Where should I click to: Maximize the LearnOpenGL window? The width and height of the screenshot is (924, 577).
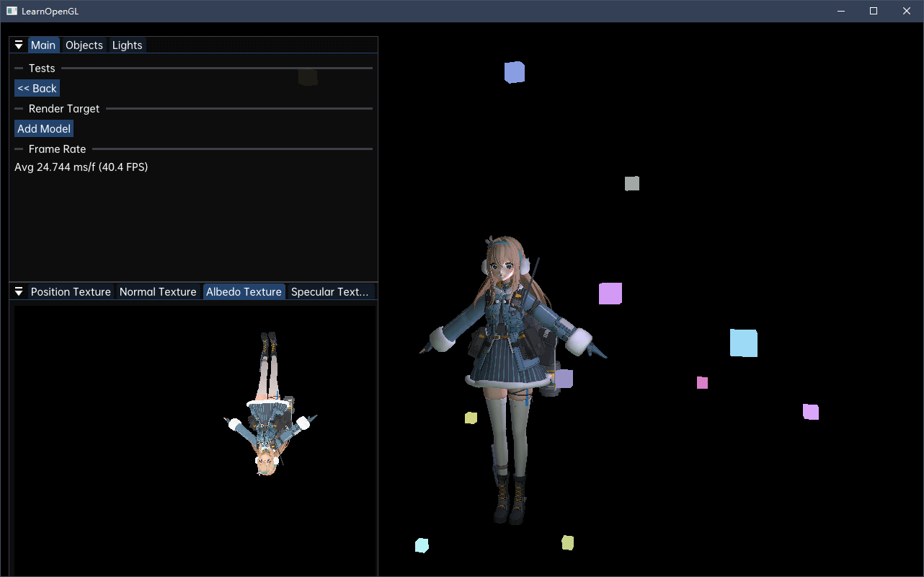(874, 11)
